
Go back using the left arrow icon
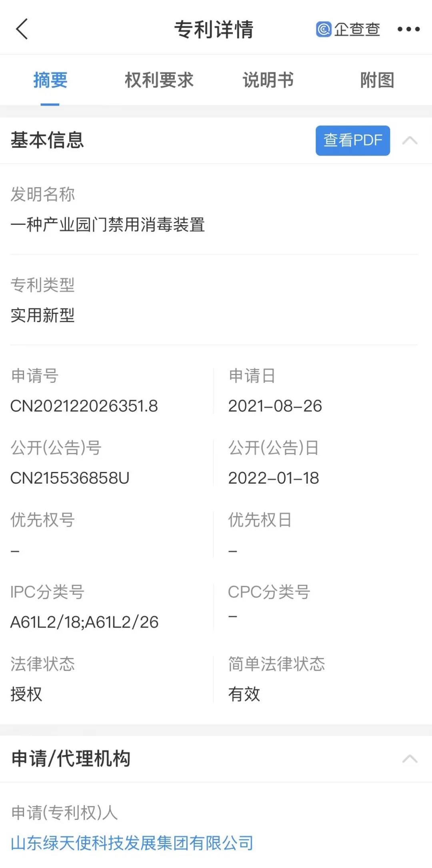coord(22,29)
